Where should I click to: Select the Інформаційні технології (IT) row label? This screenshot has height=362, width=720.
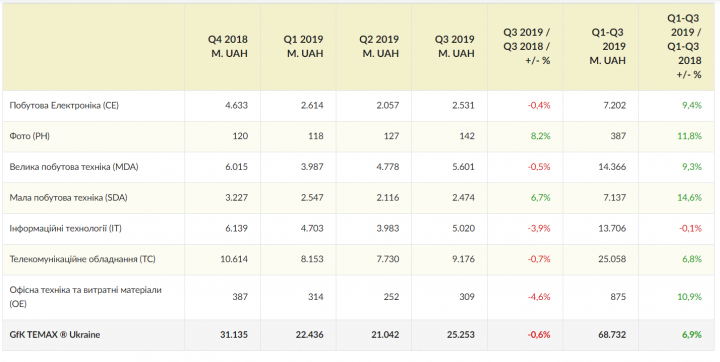pyautogui.click(x=65, y=228)
